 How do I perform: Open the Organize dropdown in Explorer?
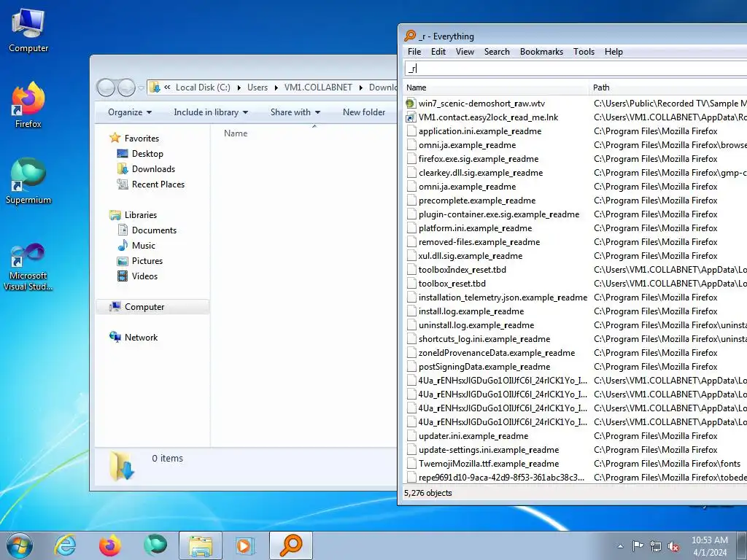(130, 112)
